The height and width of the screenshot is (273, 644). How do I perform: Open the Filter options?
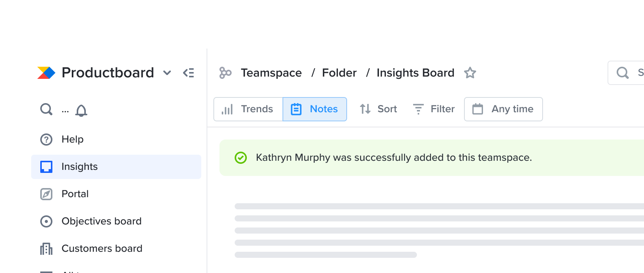click(434, 109)
